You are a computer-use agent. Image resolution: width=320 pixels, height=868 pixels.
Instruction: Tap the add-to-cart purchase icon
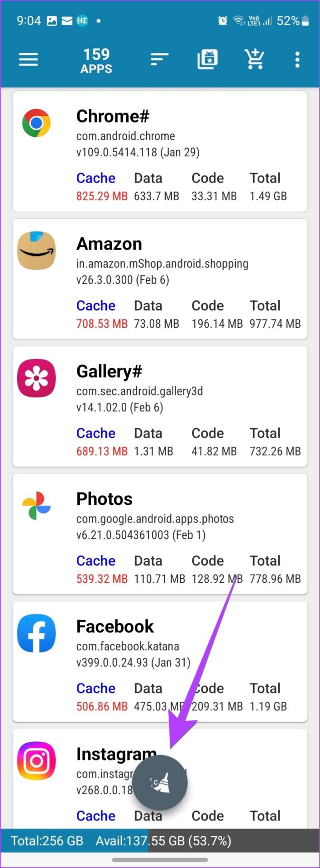[x=254, y=59]
